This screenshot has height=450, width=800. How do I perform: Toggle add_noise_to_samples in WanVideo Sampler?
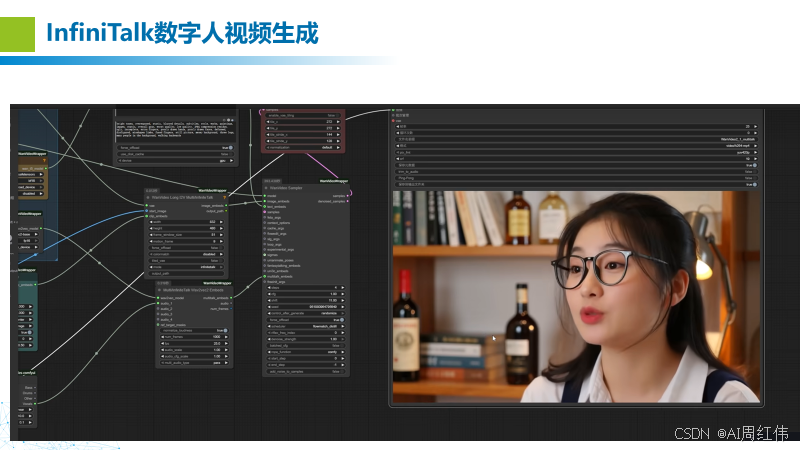[x=305, y=371]
